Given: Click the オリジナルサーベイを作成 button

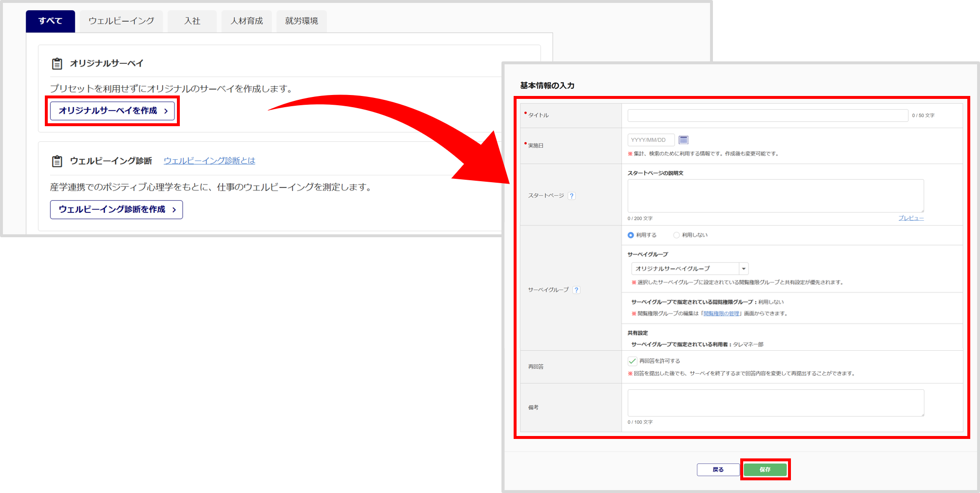Looking at the screenshot, I should 113,111.
